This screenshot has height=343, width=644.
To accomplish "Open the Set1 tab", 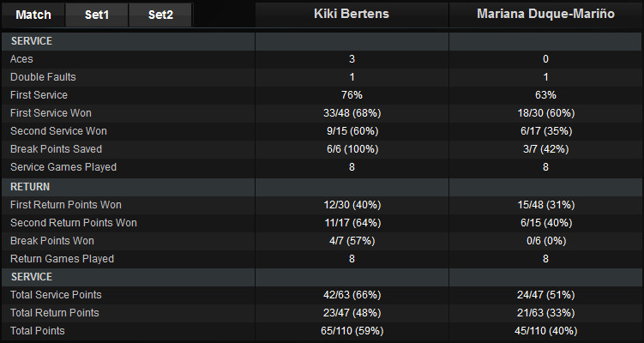I will click(x=97, y=15).
